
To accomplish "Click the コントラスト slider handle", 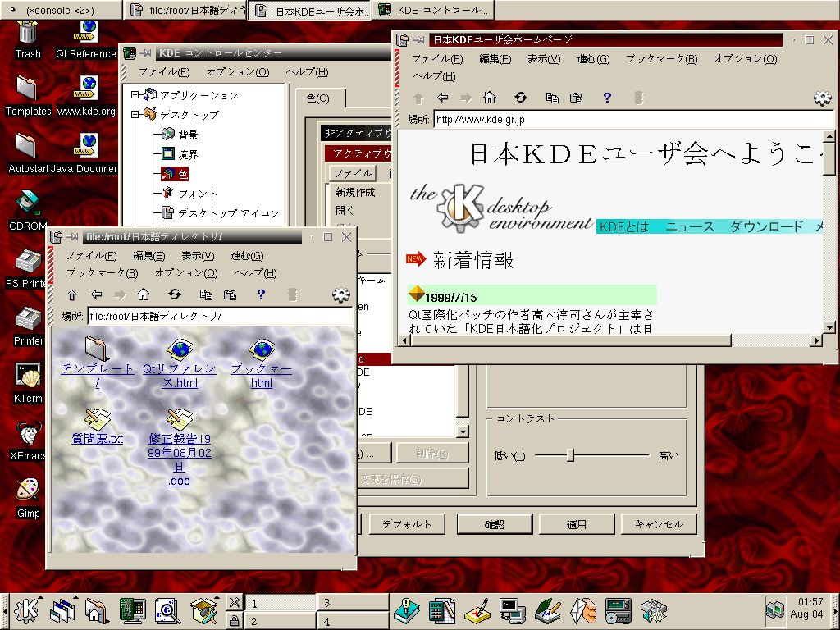I will [570, 455].
